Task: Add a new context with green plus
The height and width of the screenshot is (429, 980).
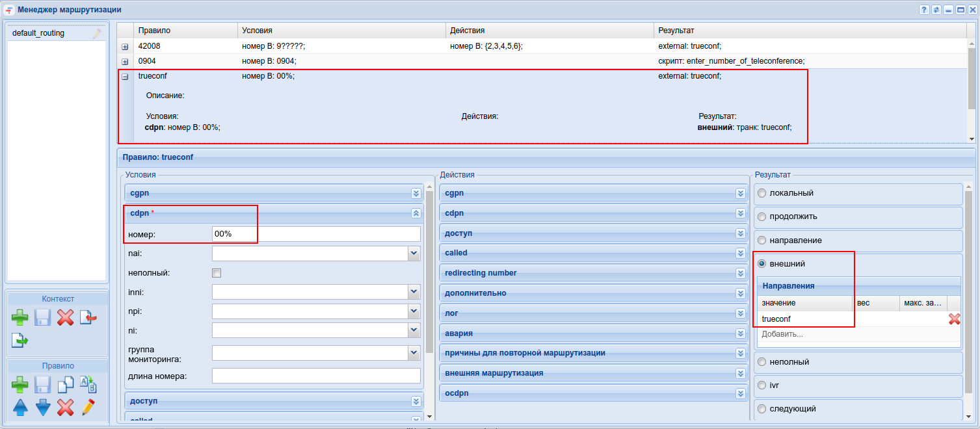Action: pos(20,318)
